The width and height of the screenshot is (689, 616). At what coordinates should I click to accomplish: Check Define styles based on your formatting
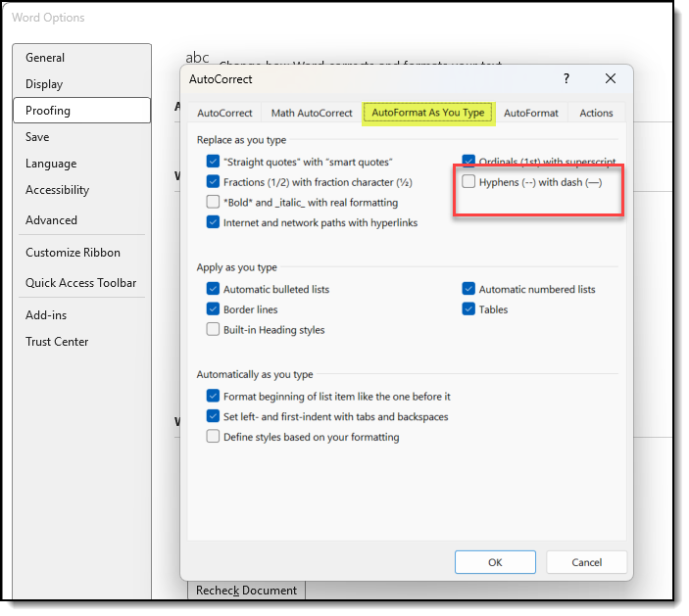click(x=214, y=438)
